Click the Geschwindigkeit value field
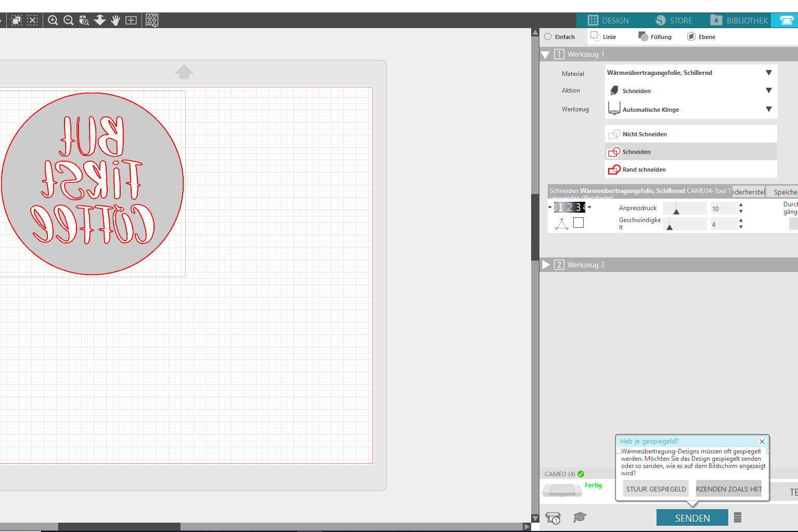The width and height of the screenshot is (798, 532). pyautogui.click(x=724, y=224)
